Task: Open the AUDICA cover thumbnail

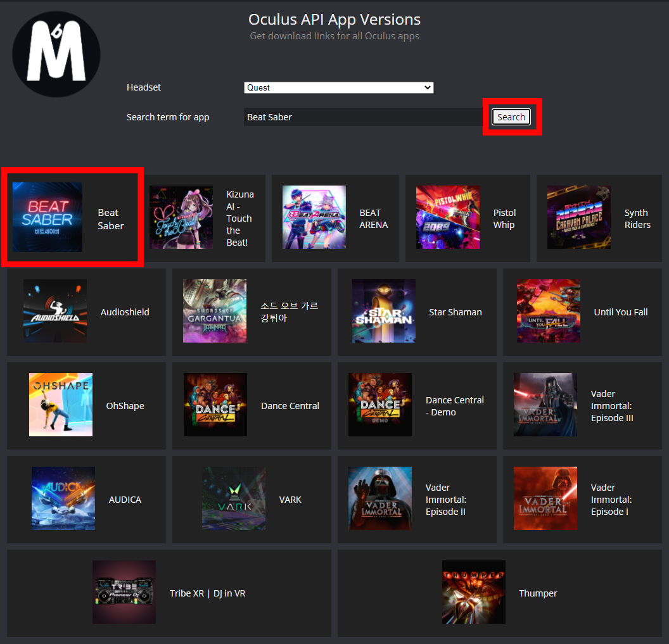Action: (x=63, y=498)
